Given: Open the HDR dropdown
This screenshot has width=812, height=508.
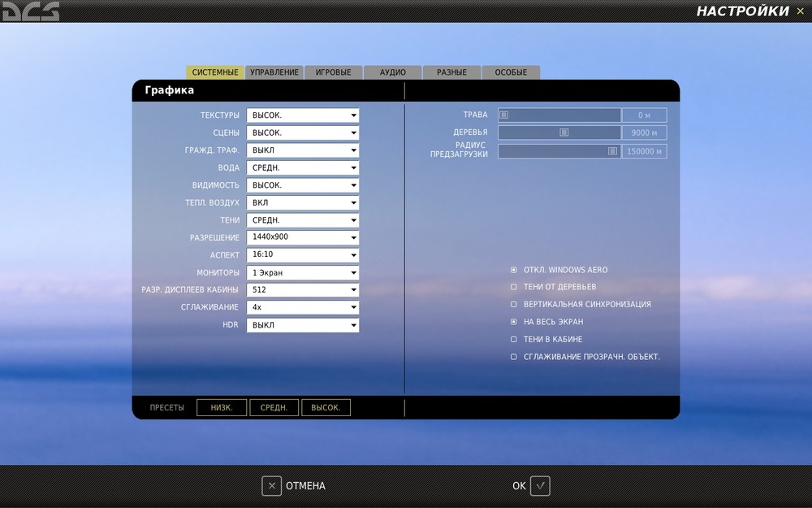Looking at the screenshot, I should click(x=302, y=325).
